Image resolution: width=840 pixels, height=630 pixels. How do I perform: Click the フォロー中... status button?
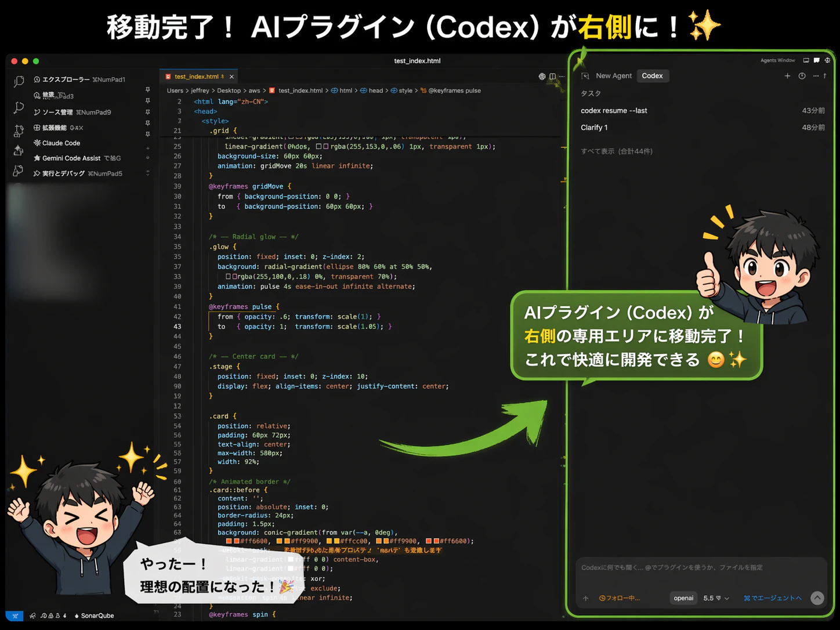620,598
